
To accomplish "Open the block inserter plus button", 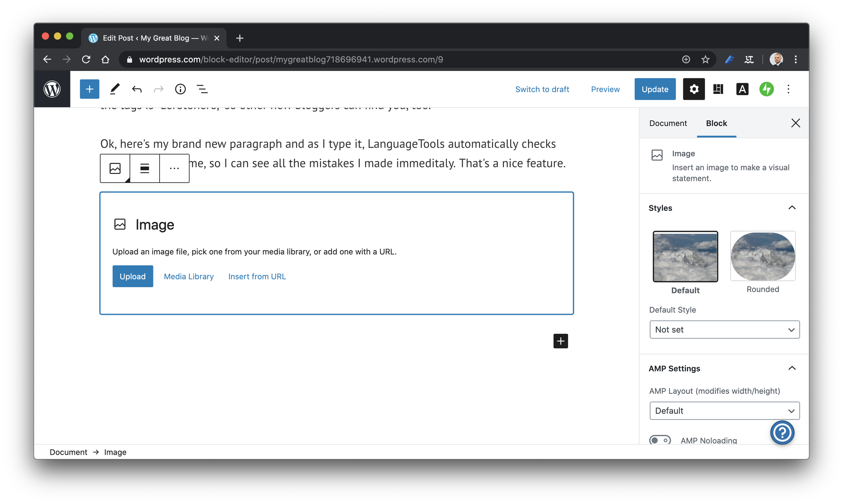I will pyautogui.click(x=89, y=89).
